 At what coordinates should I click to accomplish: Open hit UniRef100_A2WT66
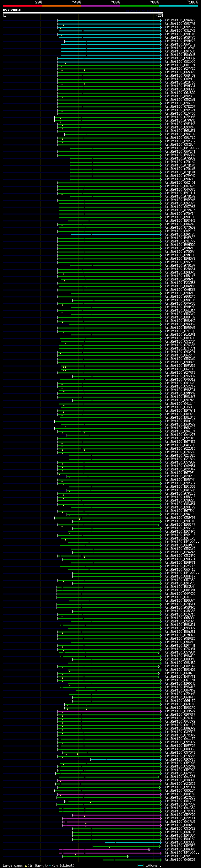pyautogui.click(x=180, y=83)
